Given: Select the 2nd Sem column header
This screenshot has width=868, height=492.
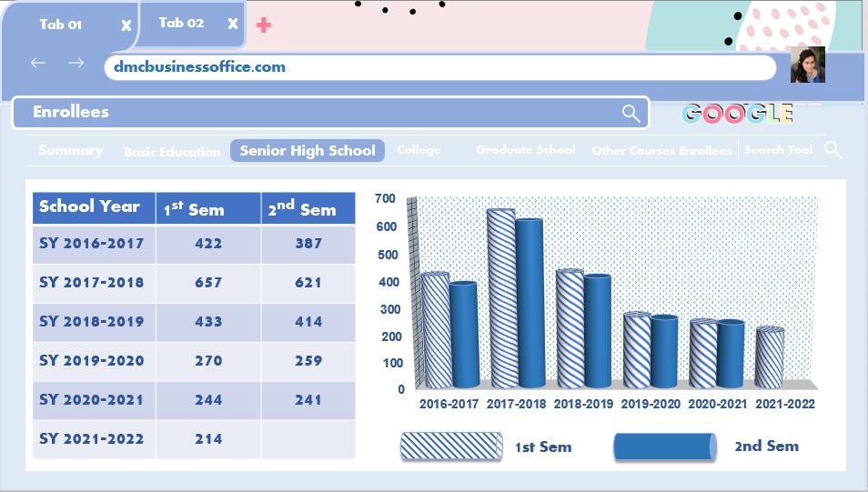Looking at the screenshot, I should click(x=308, y=207).
